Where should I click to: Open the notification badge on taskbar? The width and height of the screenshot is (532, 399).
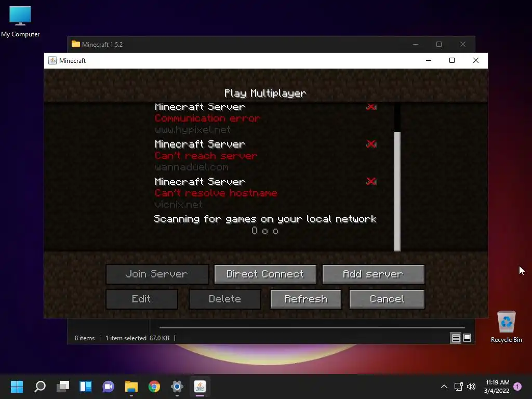pos(517,387)
